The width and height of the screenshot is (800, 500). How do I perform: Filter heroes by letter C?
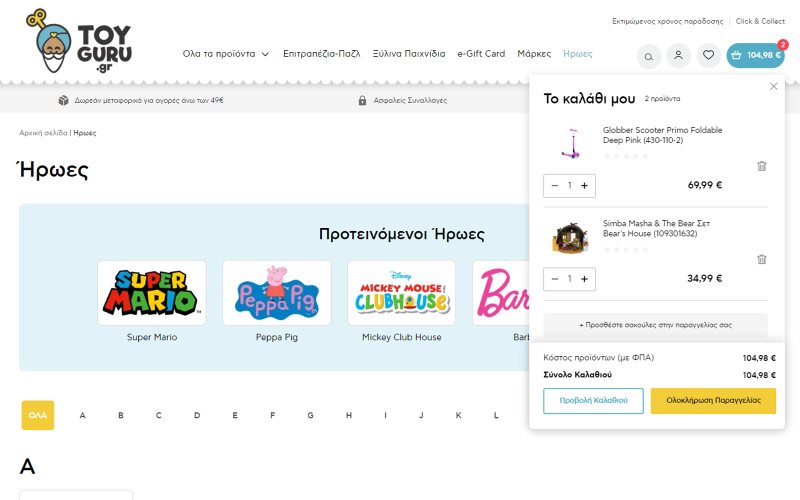[x=159, y=415]
